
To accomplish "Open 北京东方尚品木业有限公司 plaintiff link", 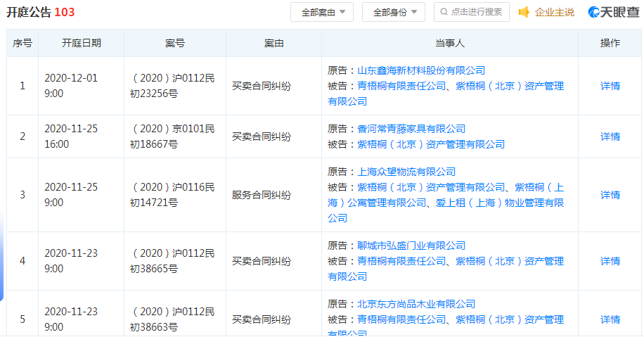I will pyautogui.click(x=416, y=304).
